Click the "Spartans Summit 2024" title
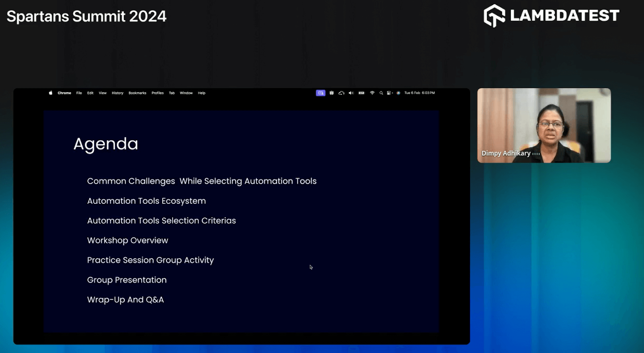Screen dimensions: 644x353 point(87,16)
